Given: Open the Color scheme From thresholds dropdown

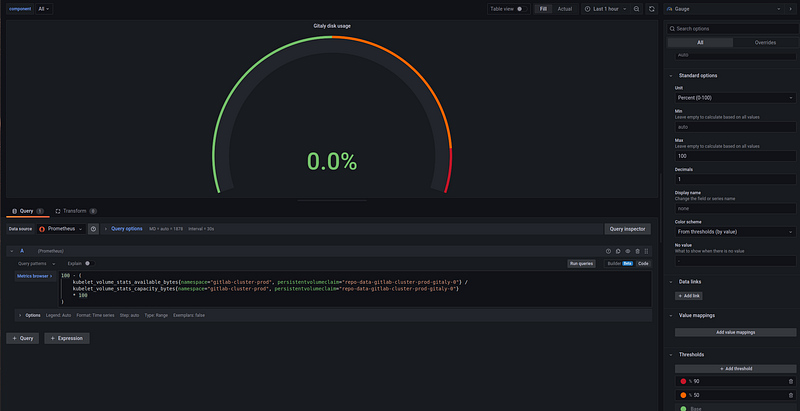Looking at the screenshot, I should [735, 232].
